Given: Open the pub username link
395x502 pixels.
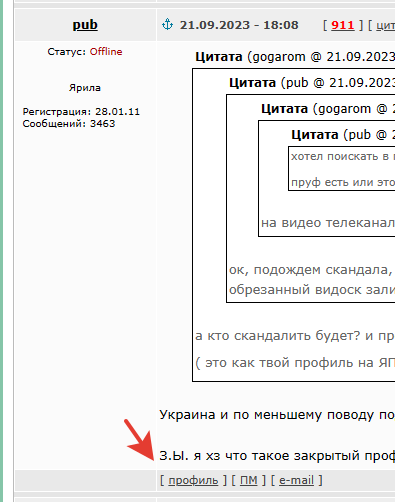Looking at the screenshot, I should click(x=85, y=25).
